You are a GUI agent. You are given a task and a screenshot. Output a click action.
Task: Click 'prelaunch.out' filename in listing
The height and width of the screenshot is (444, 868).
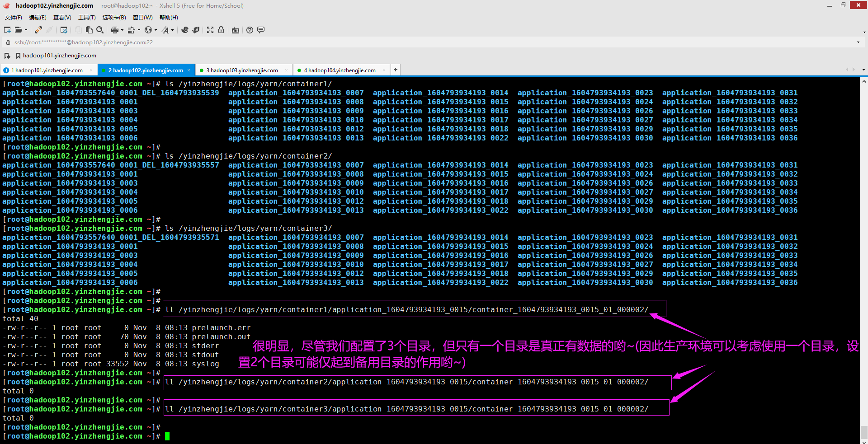(x=221, y=337)
